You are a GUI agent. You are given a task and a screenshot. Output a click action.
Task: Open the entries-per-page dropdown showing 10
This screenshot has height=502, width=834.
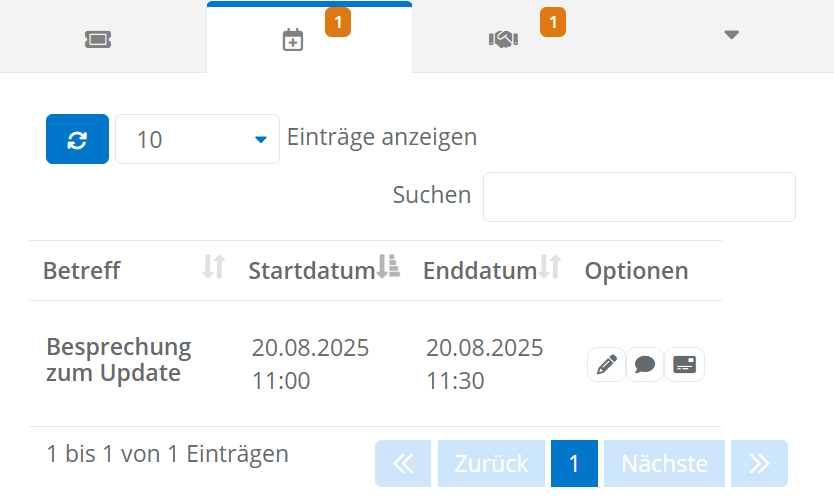point(197,139)
